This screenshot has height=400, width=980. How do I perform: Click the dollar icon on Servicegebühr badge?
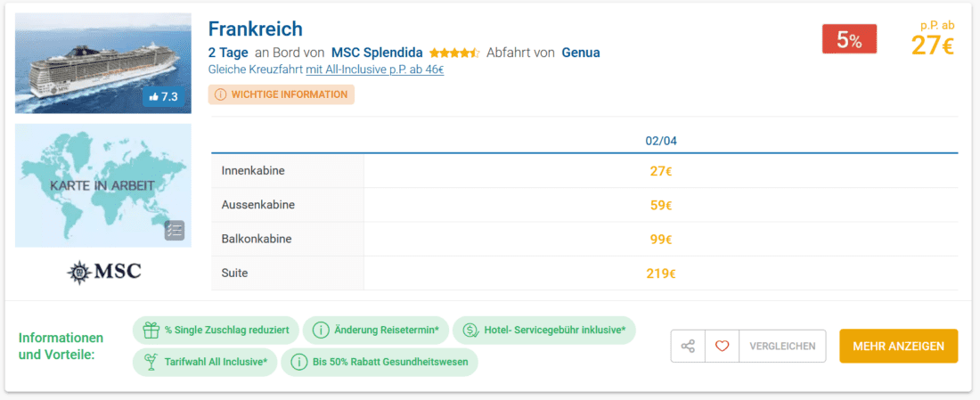click(469, 330)
